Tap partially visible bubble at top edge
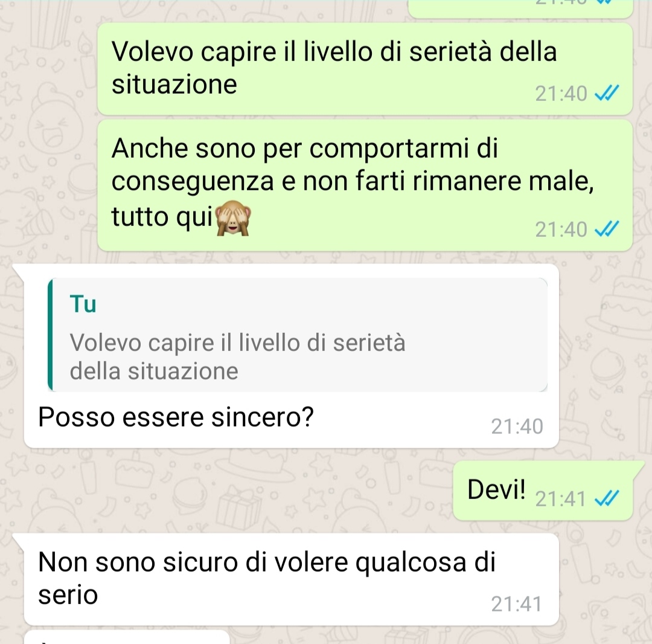 [520, 8]
